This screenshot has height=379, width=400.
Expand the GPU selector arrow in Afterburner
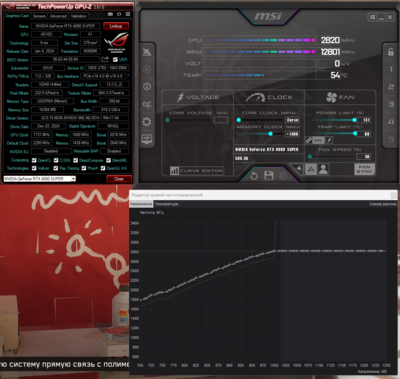299,168
